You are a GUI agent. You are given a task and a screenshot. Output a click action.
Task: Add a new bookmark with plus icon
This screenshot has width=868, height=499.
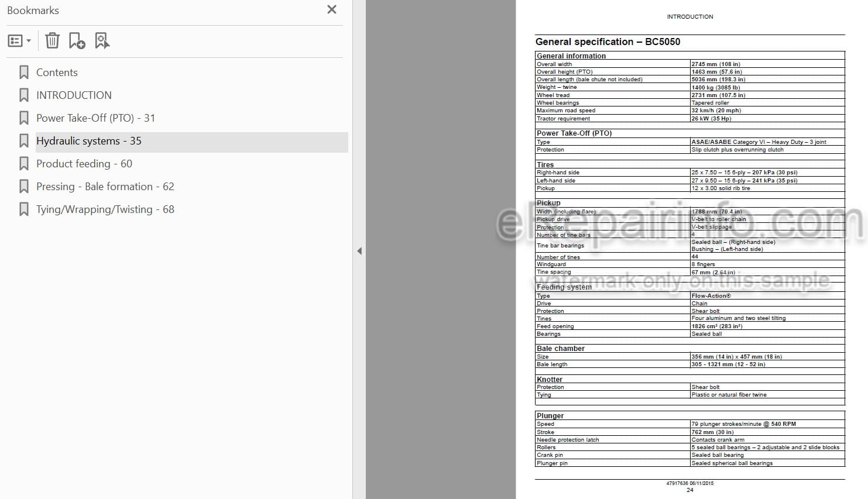[77, 41]
